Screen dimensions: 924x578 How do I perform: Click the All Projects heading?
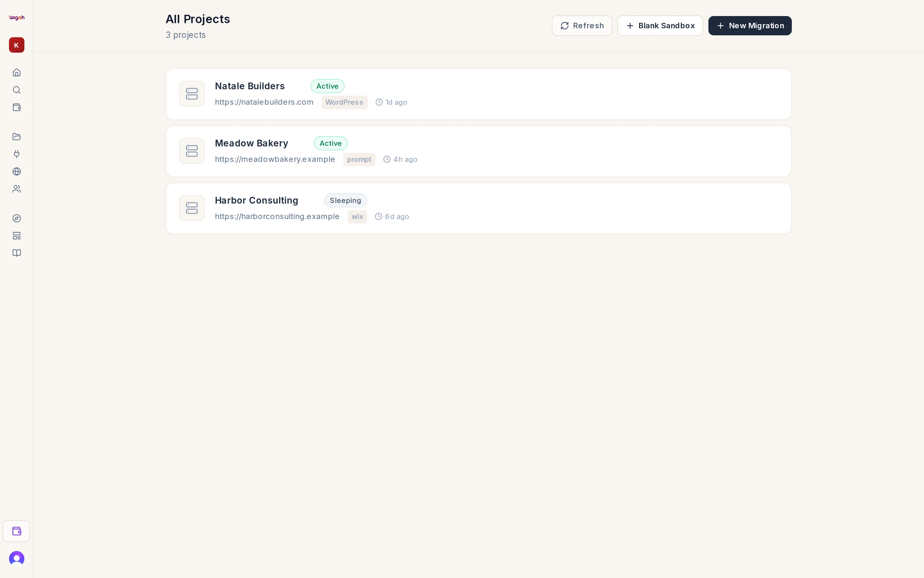pyautogui.click(x=198, y=19)
